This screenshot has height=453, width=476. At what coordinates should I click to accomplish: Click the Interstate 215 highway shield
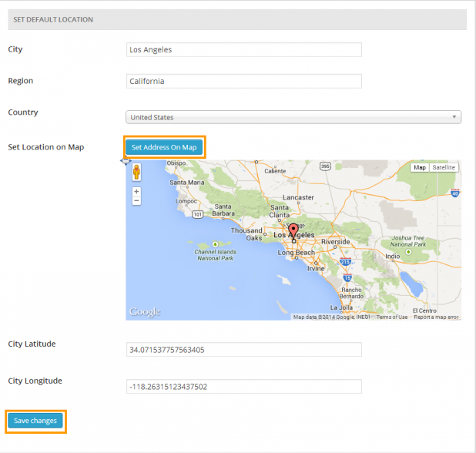click(346, 261)
